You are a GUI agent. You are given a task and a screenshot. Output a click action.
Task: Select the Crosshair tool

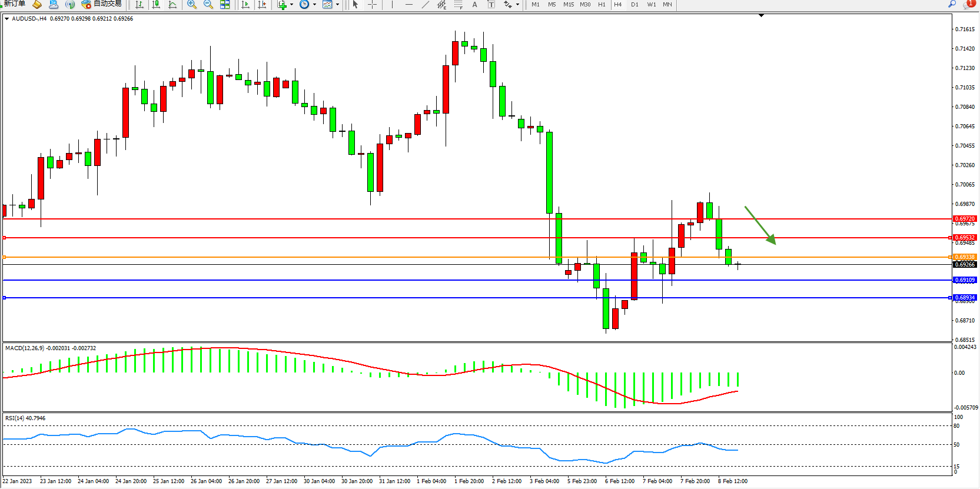click(372, 5)
